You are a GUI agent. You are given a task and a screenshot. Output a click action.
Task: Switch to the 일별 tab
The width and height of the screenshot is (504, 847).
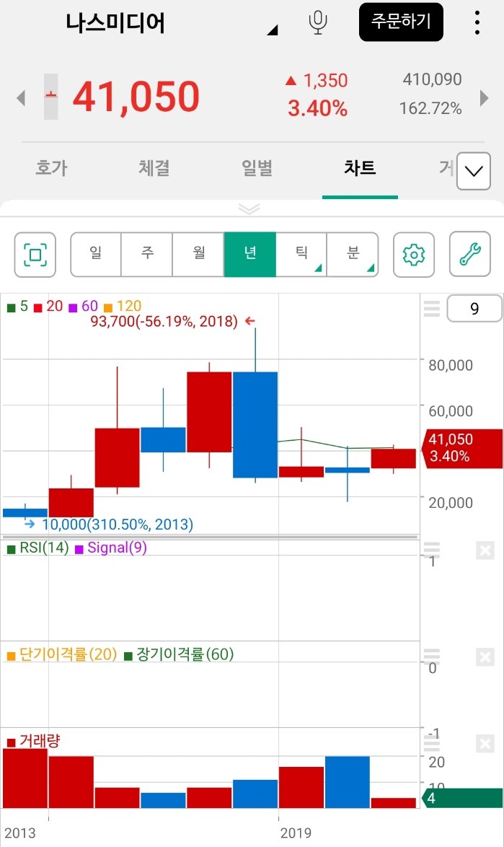(257, 167)
